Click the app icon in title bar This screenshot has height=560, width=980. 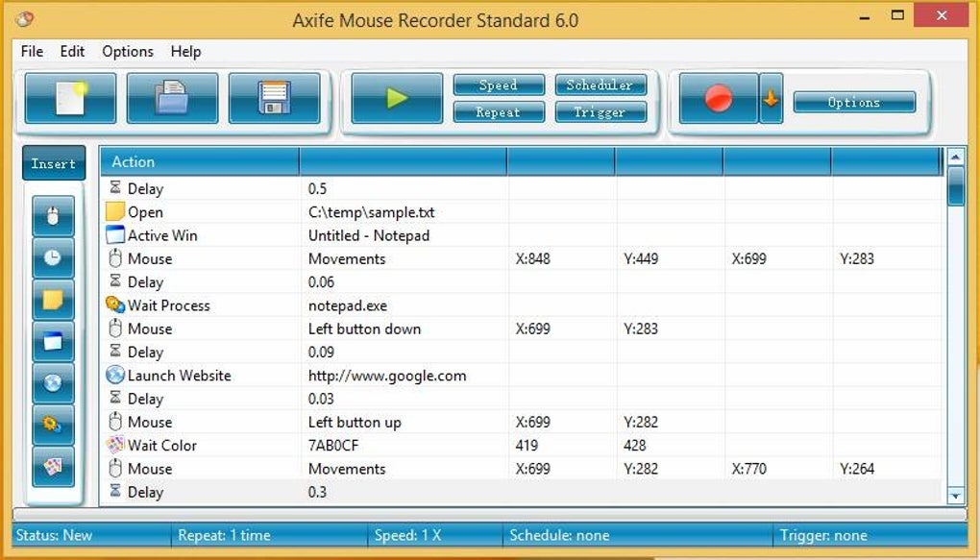click(x=25, y=19)
